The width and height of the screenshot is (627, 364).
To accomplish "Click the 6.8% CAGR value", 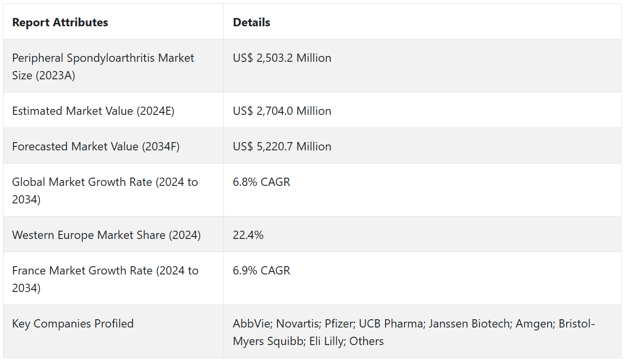I will tap(261, 182).
